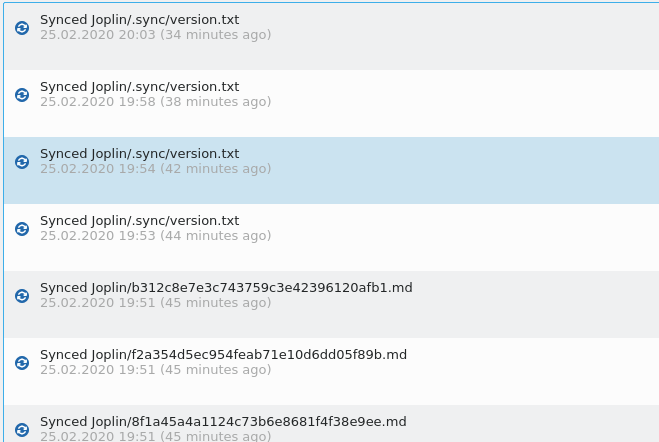The width and height of the screenshot is (659, 442).
Task: Select Synced Joplin/b312c8e7e3c743759c3e42396120afb1.md entry
Action: point(332,304)
